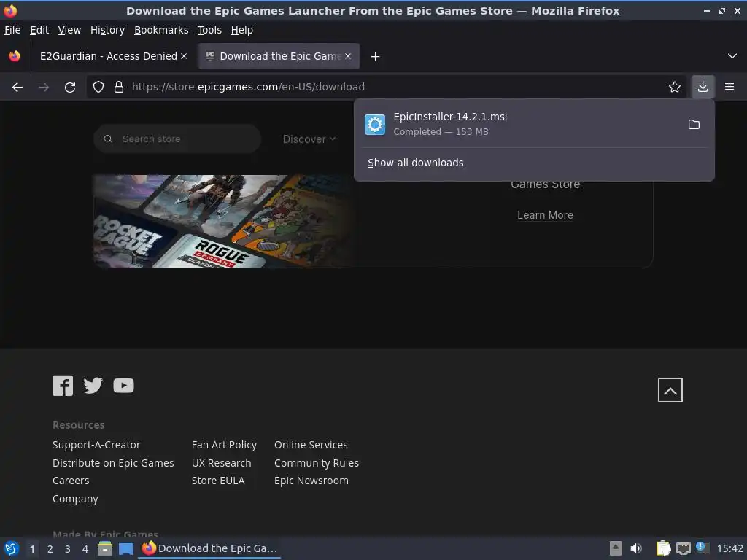Open the File menu

tap(12, 30)
